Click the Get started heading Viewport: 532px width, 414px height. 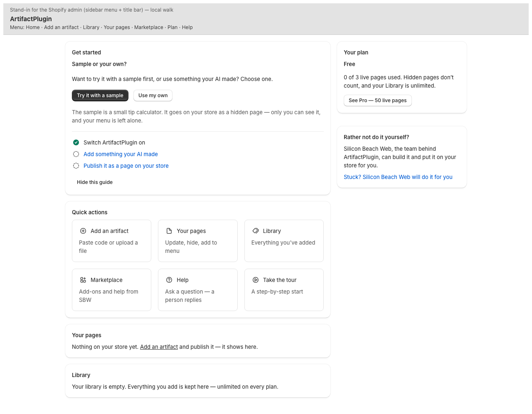(86, 52)
